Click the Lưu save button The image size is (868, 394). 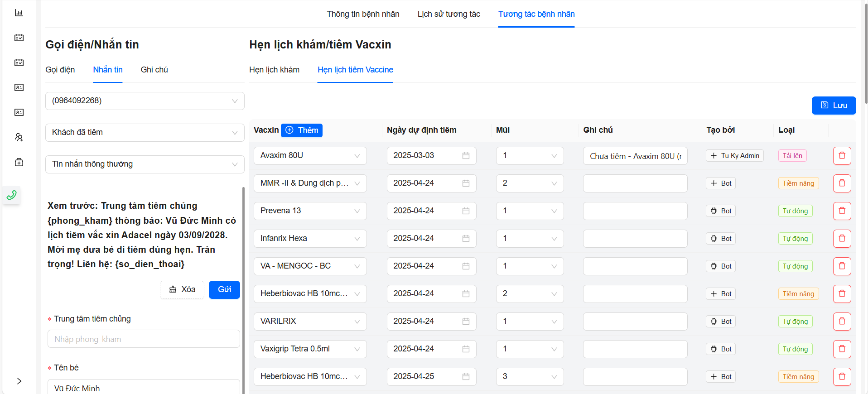click(x=834, y=106)
